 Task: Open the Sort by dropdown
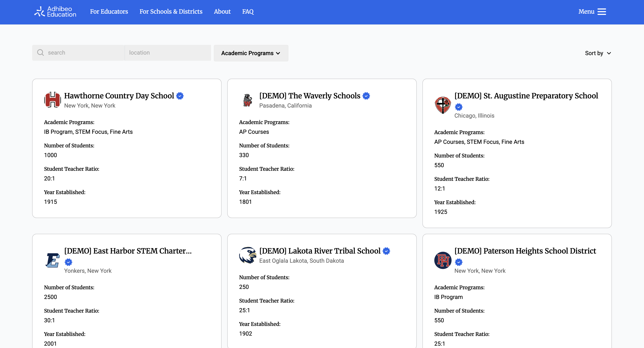click(598, 53)
